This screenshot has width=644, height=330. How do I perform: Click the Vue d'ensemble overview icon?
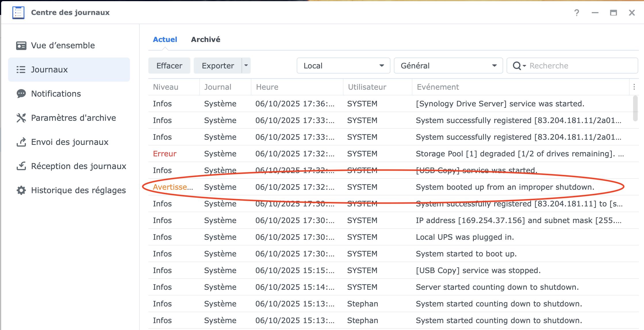click(21, 45)
